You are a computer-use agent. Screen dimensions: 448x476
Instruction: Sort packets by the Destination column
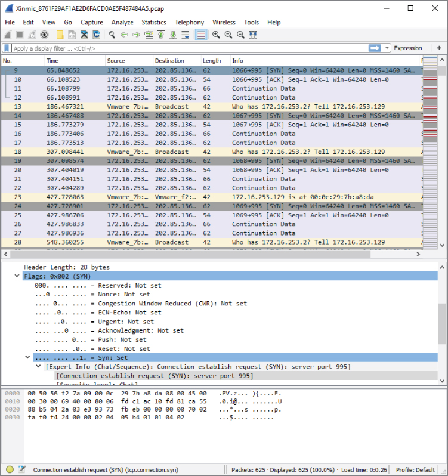[177, 61]
